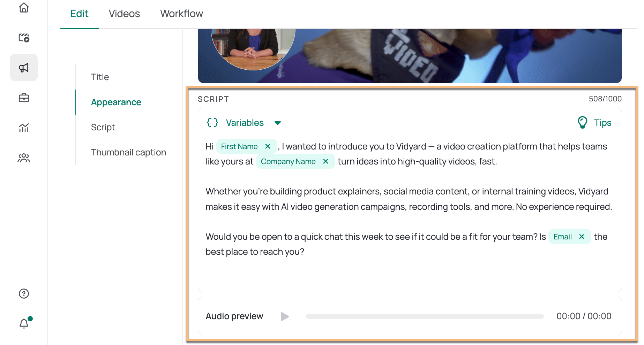Switch to the Edit tab
Image resolution: width=644 pixels, height=345 pixels.
click(79, 14)
